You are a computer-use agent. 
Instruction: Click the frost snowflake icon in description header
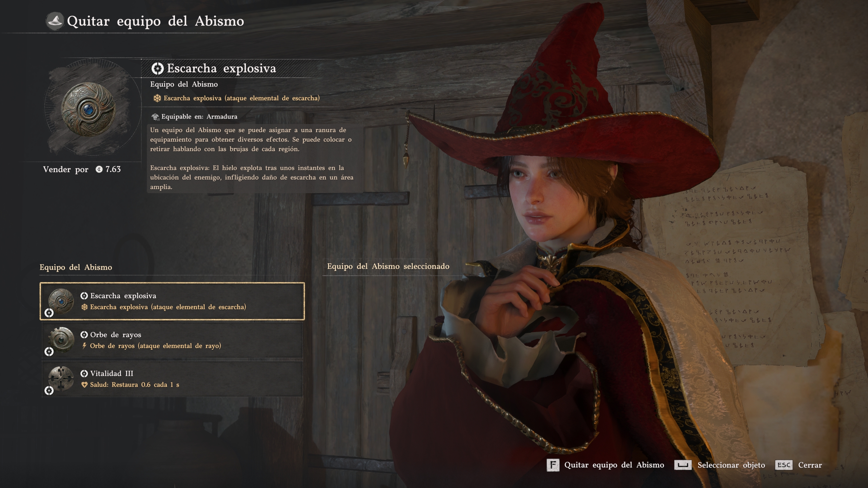tap(157, 98)
